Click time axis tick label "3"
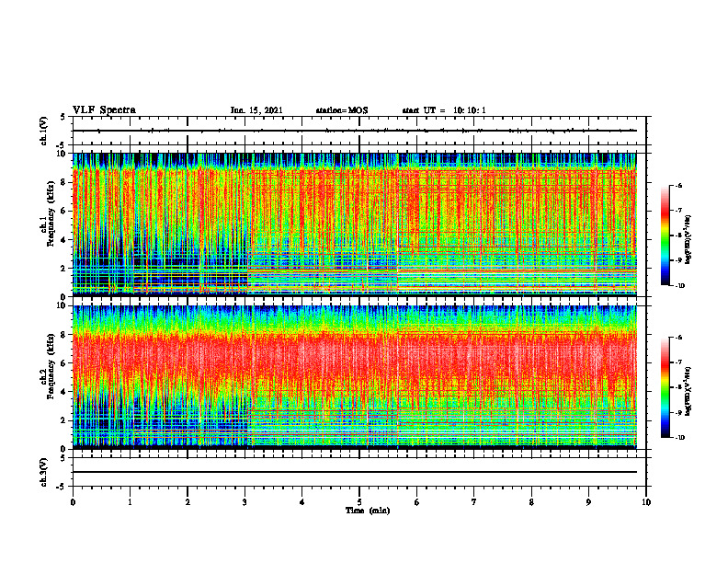The image size is (728, 563). pyautogui.click(x=245, y=502)
